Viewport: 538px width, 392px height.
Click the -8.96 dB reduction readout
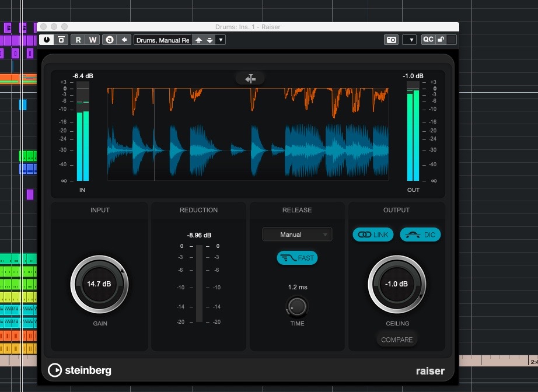(199, 235)
